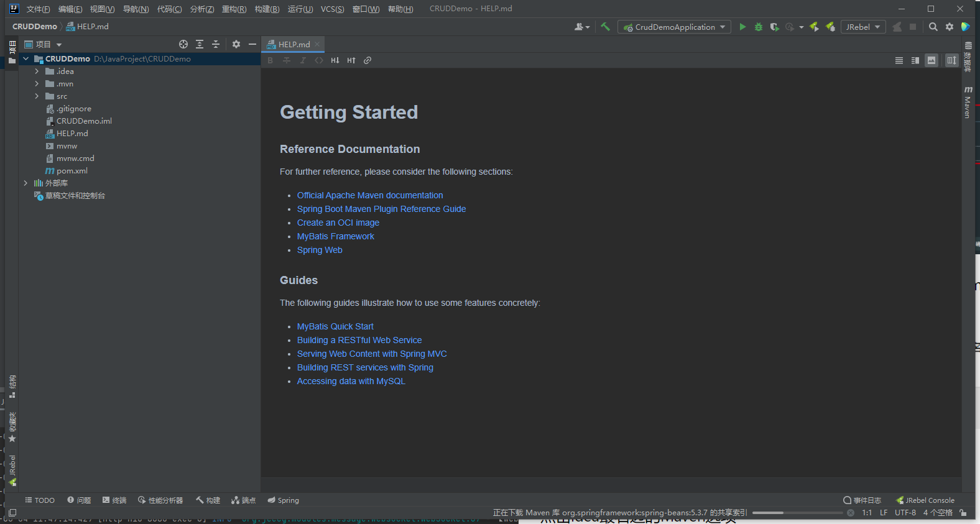This screenshot has height=524, width=980.
Task: Expand the .idea folder
Action: coord(37,71)
